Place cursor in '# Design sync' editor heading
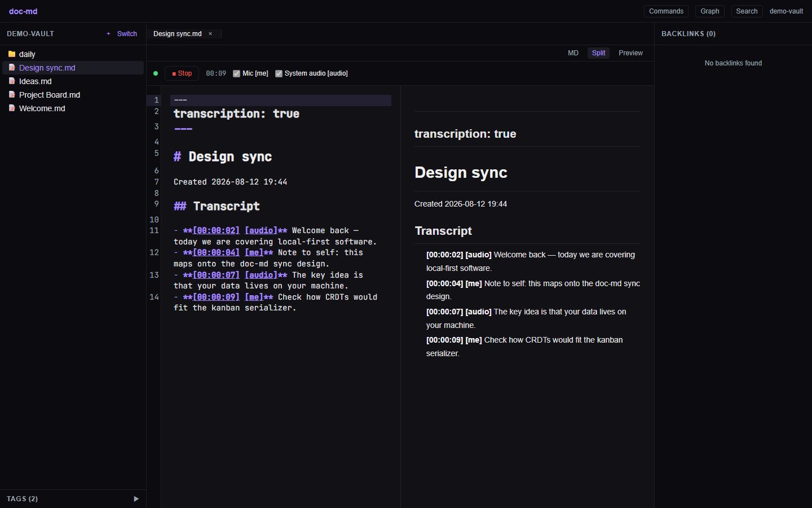 (x=223, y=157)
